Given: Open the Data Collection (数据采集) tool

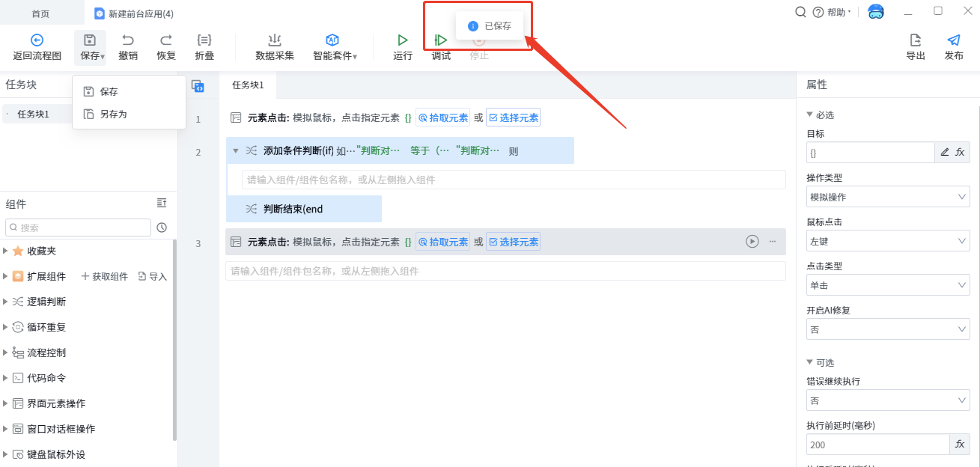Looking at the screenshot, I should point(275,40).
